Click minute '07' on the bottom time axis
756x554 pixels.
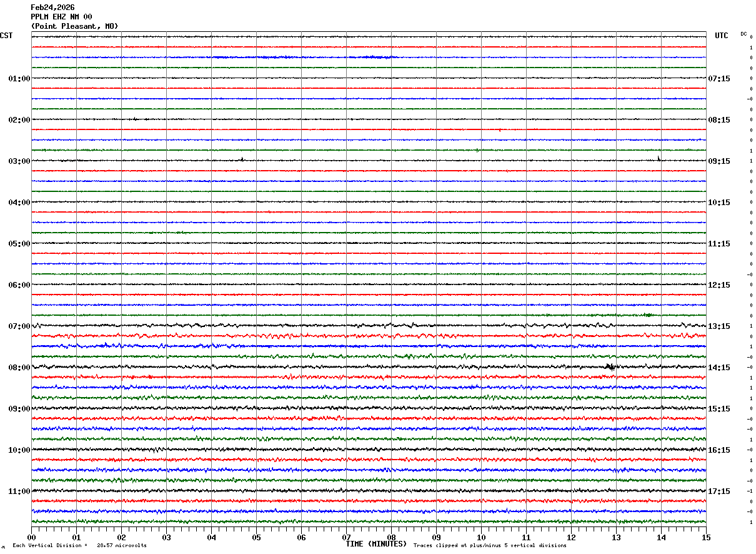pos(346,537)
